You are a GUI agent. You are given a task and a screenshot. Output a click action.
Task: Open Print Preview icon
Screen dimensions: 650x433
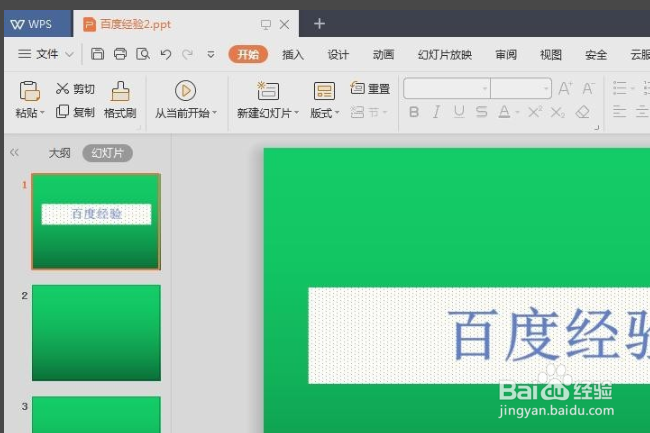(143, 54)
